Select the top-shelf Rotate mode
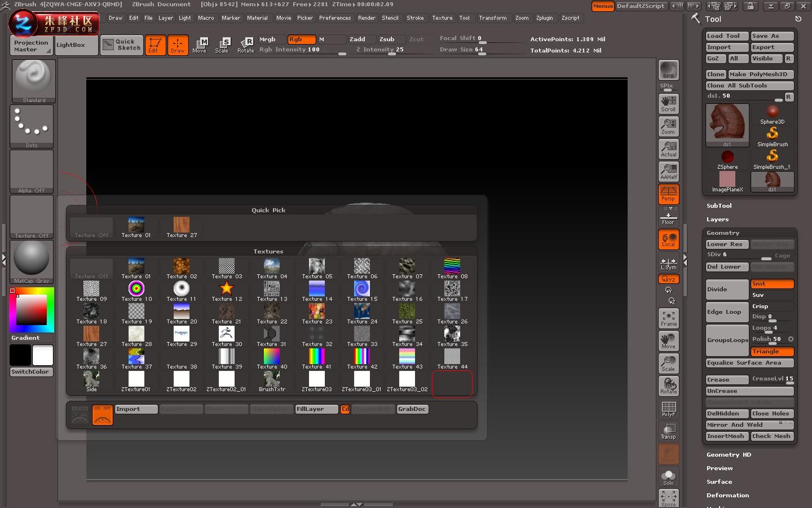Screen dimensions: 812x508 point(245,45)
